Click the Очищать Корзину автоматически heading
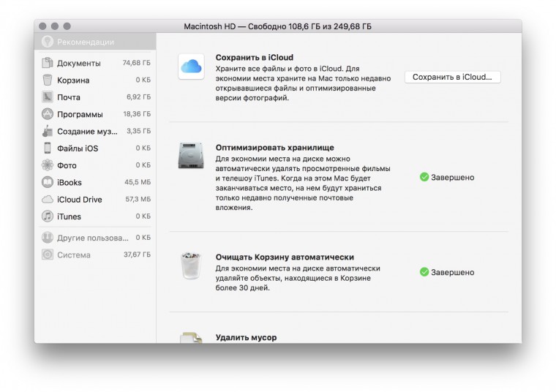Image resolution: width=556 pixels, height=392 pixels. coord(285,257)
